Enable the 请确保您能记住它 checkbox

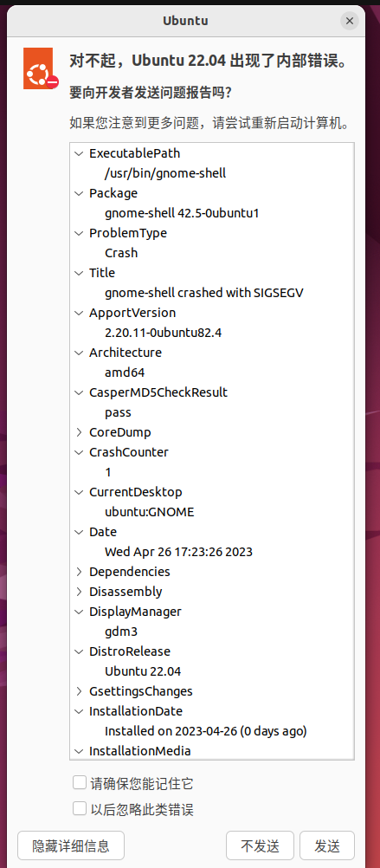[x=80, y=782]
